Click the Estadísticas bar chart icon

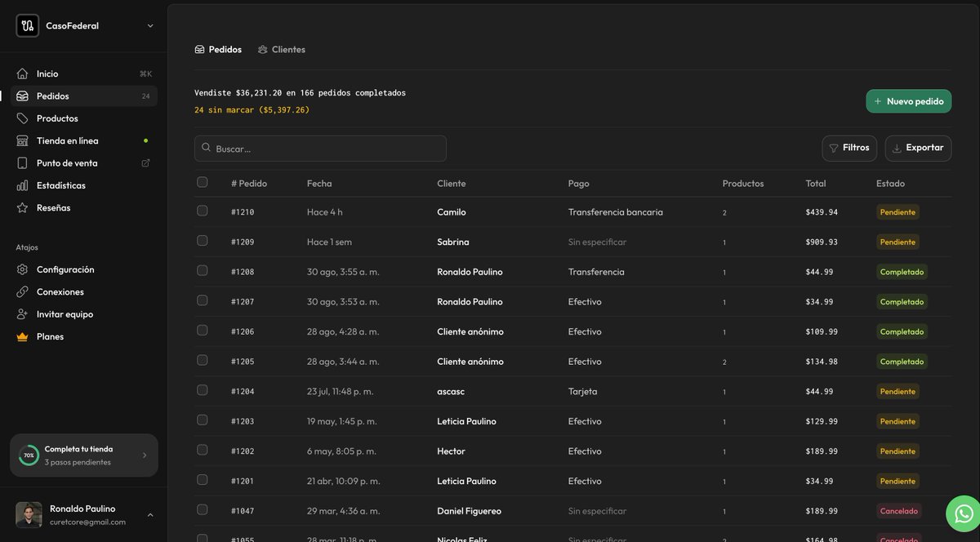22,185
